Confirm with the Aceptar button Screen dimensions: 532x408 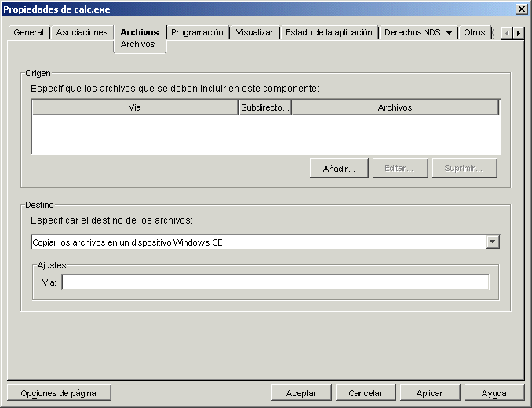point(301,393)
